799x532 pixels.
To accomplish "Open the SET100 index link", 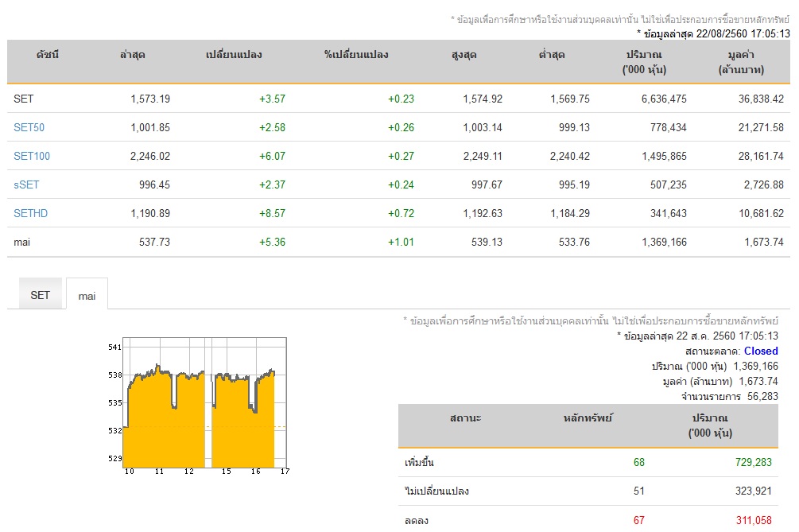I will pyautogui.click(x=32, y=156).
